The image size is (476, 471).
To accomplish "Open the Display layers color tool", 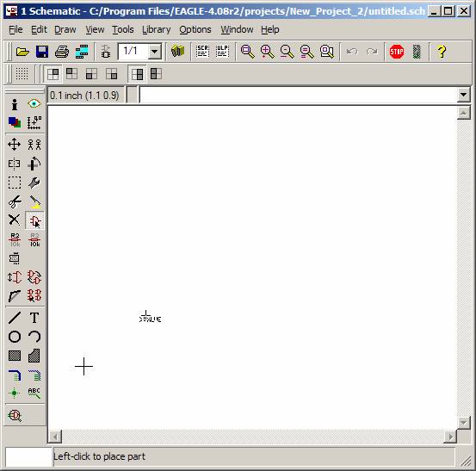I will pyautogui.click(x=15, y=122).
